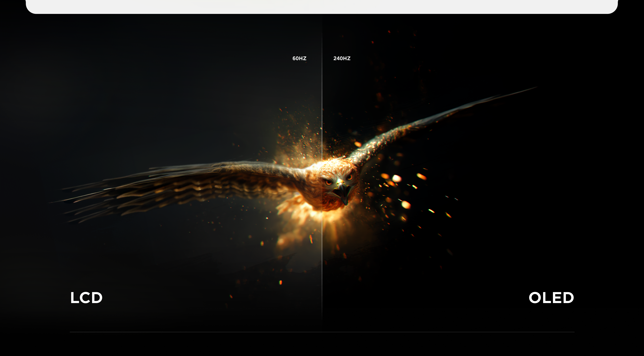Click the 240HZ label
This screenshot has height=356, width=644.
[342, 58]
